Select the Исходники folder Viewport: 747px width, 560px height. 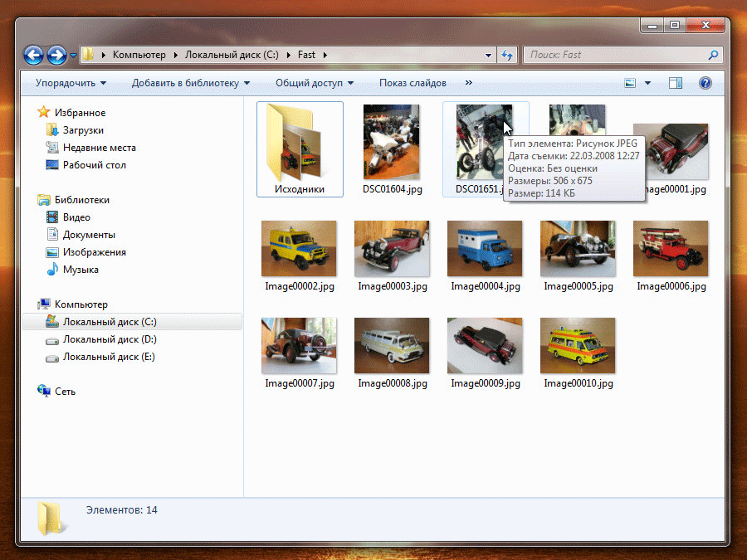click(300, 149)
